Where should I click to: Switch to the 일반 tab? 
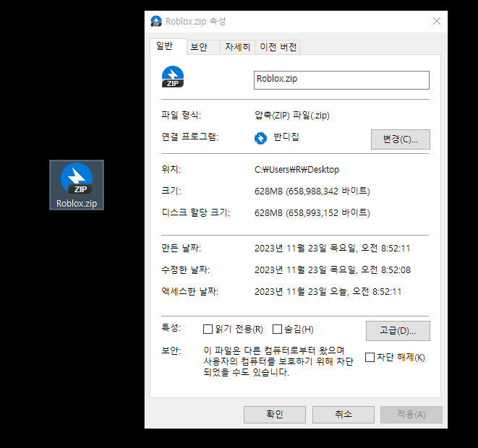[168, 46]
